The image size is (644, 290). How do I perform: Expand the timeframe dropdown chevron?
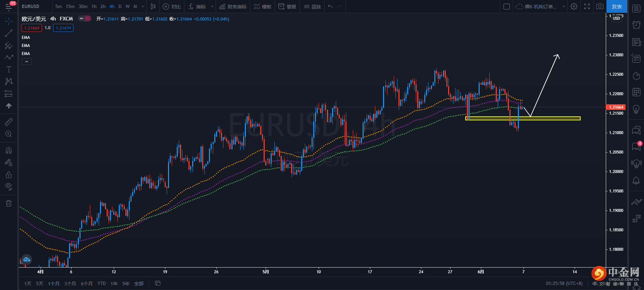pos(143,6)
